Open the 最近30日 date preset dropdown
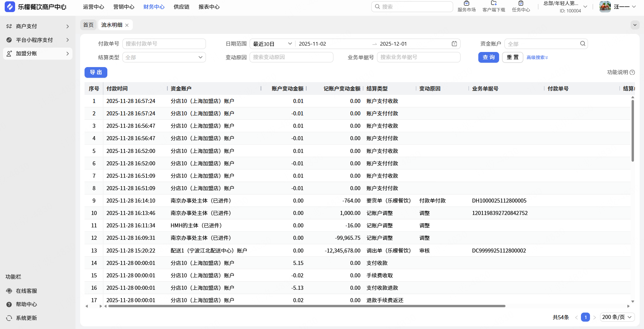The image size is (644, 329). [272, 44]
